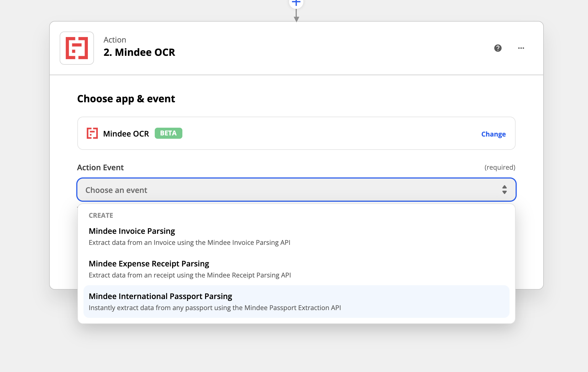
Task: Select Mindee Invoice Parsing option
Action: [x=132, y=231]
